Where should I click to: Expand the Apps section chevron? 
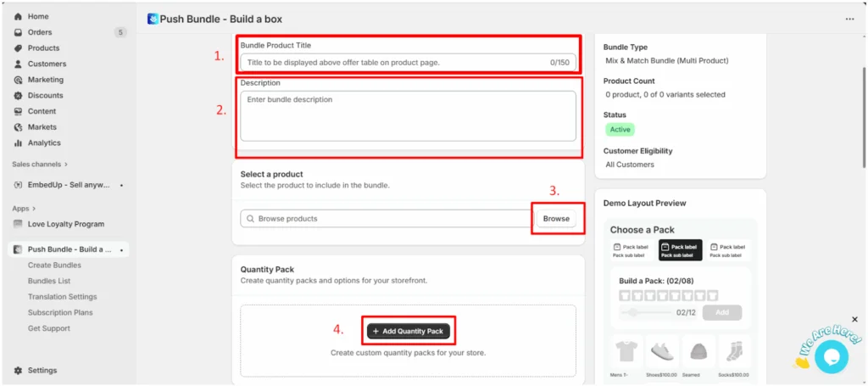[x=34, y=209]
